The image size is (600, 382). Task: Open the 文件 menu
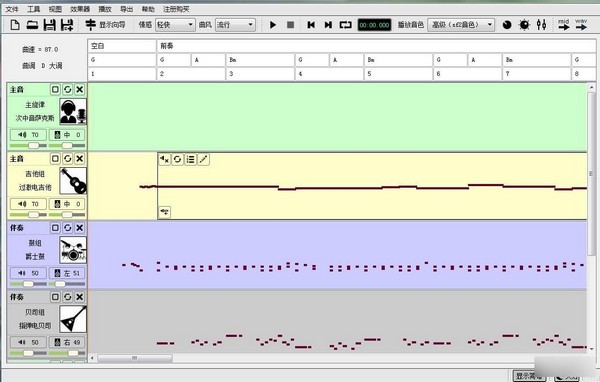[12, 9]
